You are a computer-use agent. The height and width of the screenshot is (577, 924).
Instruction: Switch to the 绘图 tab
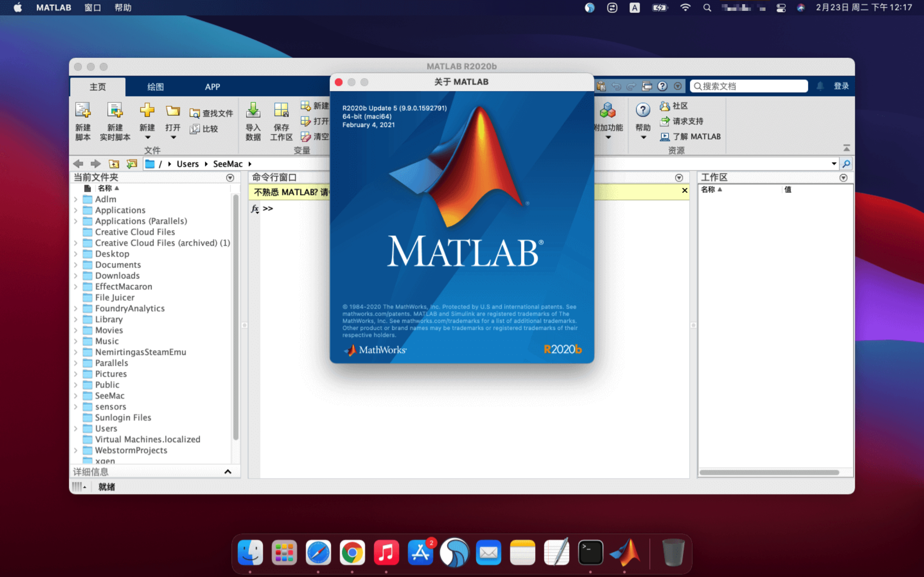point(155,87)
